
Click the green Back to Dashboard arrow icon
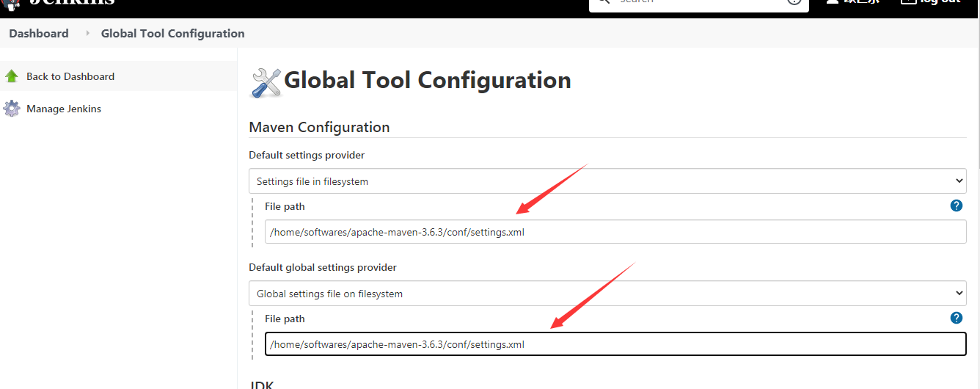click(x=12, y=76)
